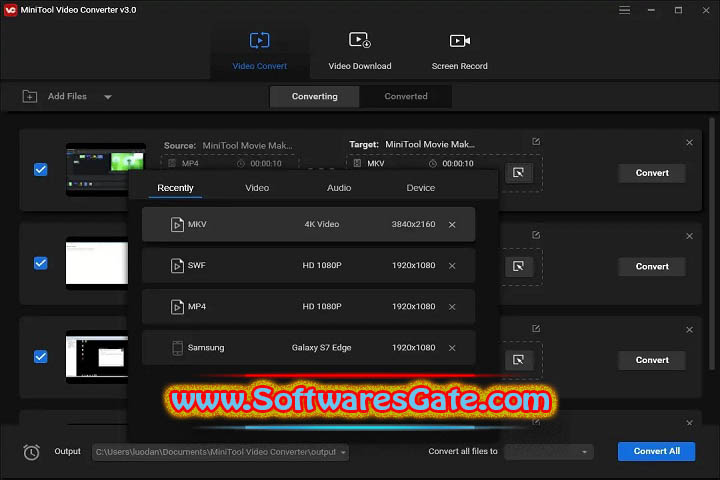Click the MKV file type icon
Screen dimensions: 720x480
point(177,224)
